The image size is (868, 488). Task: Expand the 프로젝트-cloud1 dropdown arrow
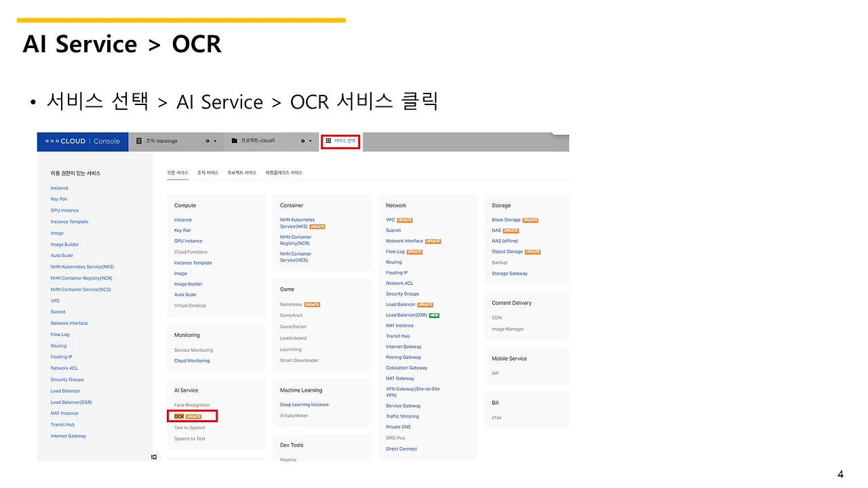[311, 141]
